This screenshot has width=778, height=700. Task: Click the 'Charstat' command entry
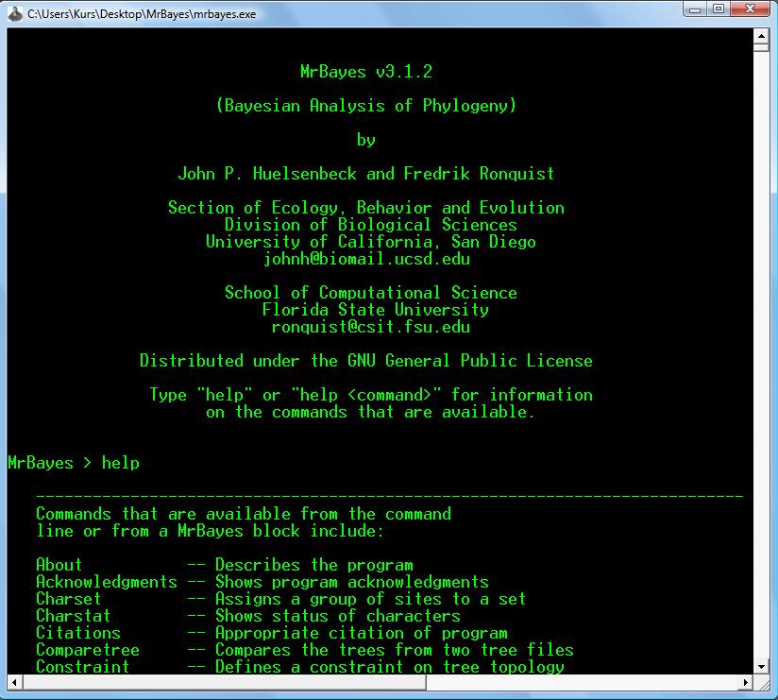[x=73, y=616]
